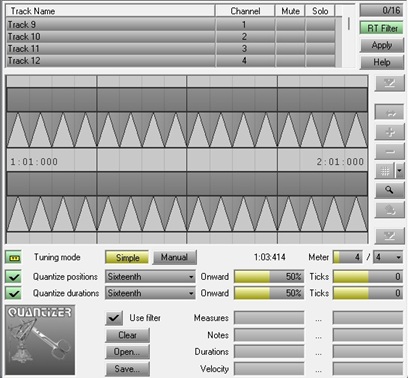Image resolution: width=408 pixels, height=378 pixels.
Task: Open the Quantize positions Sixteenth dropdown
Action: pos(150,277)
